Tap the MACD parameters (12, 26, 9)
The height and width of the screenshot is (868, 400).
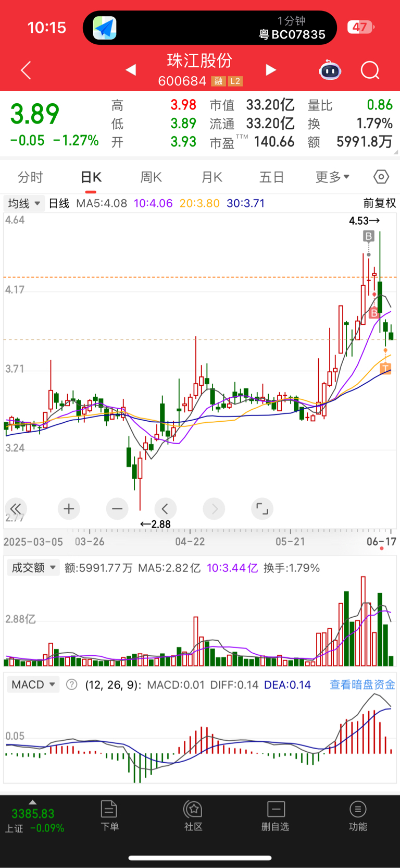click(113, 684)
